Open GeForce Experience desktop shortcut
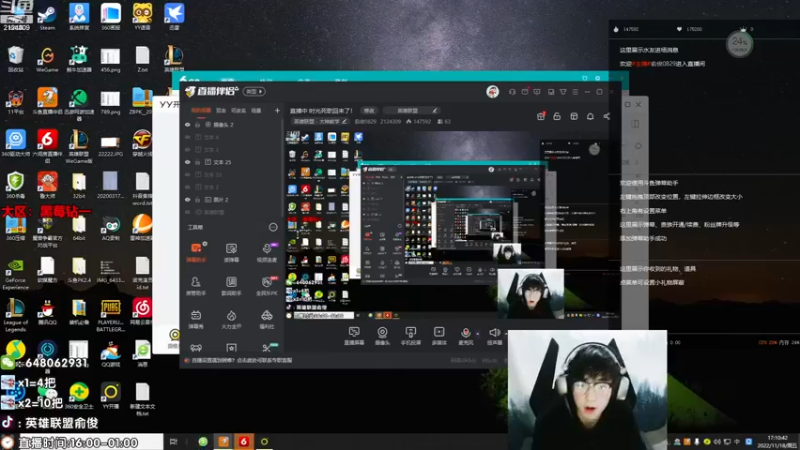 (15, 274)
